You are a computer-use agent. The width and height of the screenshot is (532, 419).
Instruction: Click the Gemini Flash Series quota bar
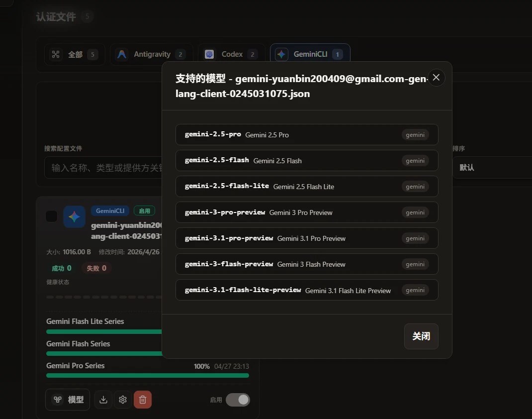pos(104,353)
